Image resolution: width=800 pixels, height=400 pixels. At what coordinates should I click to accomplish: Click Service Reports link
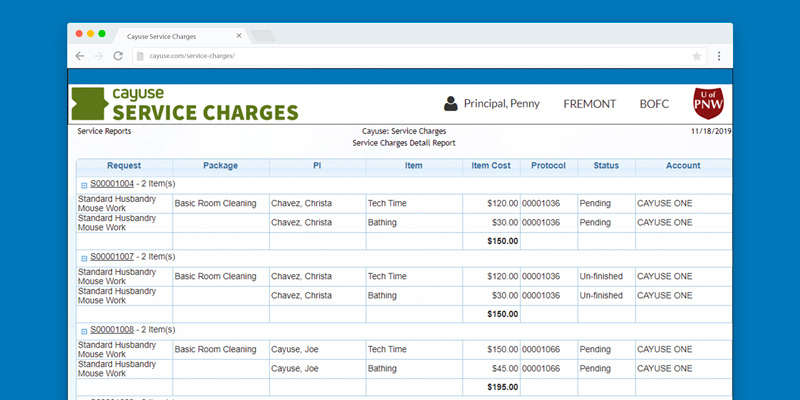click(104, 131)
